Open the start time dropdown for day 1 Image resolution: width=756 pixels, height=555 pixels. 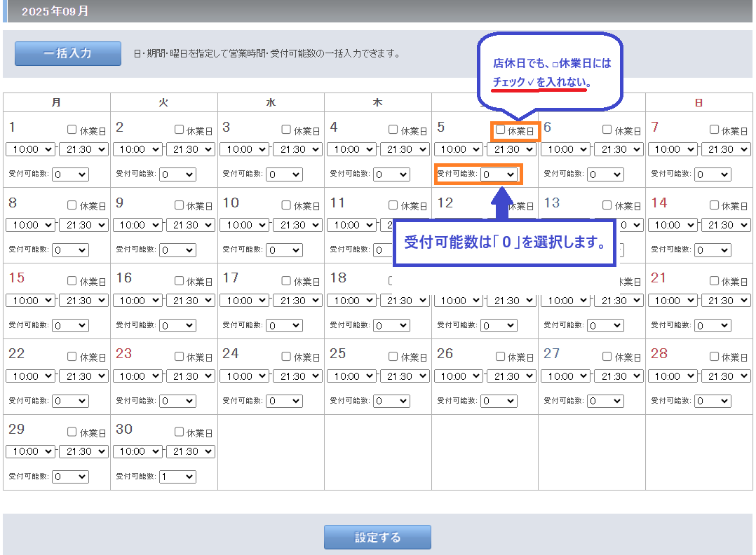[31, 149]
